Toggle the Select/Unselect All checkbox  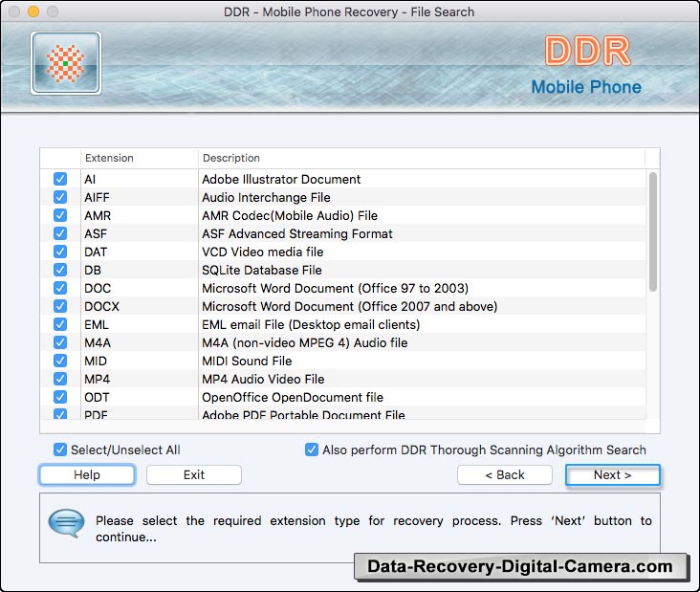point(60,449)
